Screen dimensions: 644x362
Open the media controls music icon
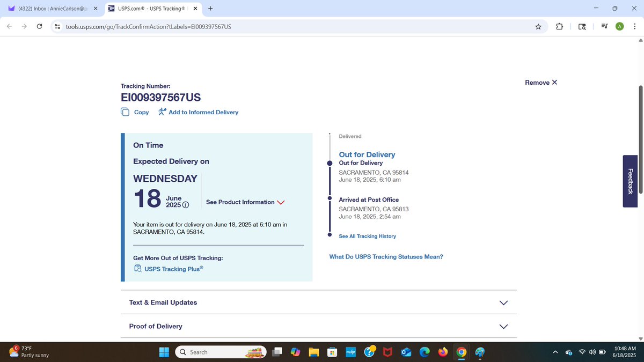(x=605, y=27)
